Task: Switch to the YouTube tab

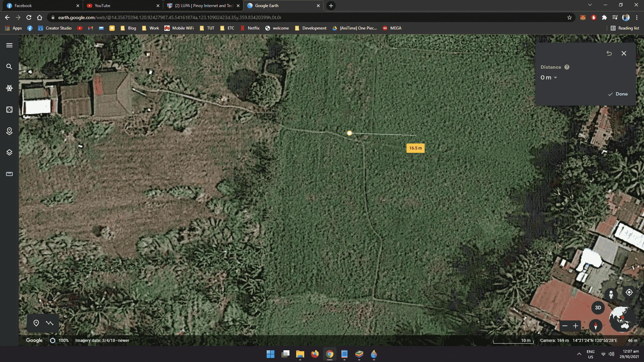Action: (123, 6)
